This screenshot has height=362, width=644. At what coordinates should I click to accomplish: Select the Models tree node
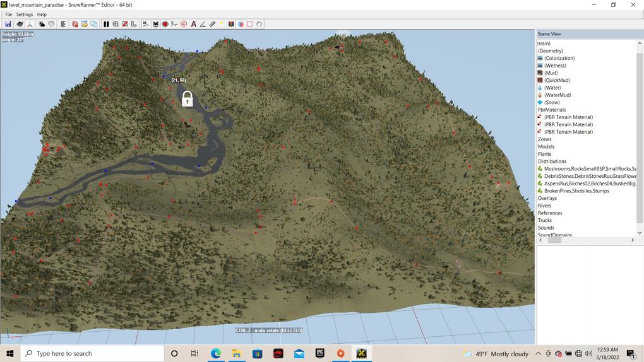pyautogui.click(x=546, y=147)
